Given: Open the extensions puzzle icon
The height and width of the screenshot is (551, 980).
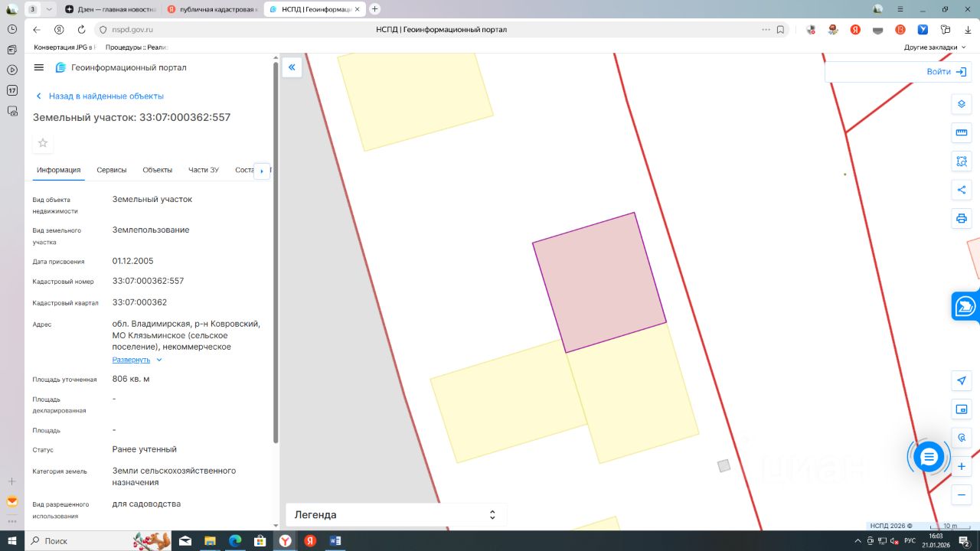Looking at the screenshot, I should click(x=946, y=30).
